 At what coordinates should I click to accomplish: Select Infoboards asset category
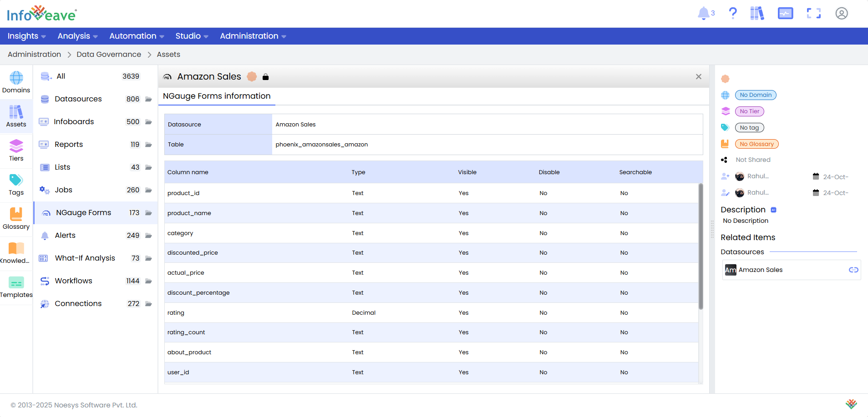[x=96, y=122]
